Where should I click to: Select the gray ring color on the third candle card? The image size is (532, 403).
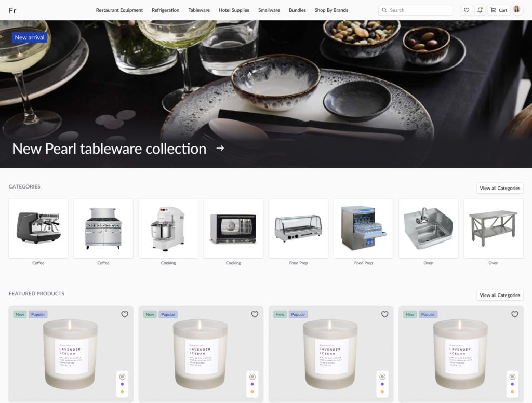[382, 377]
